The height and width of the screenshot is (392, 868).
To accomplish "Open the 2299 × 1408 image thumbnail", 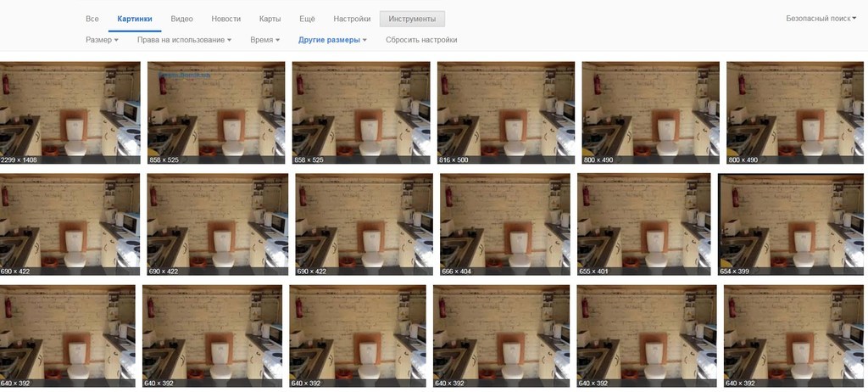I will tap(70, 112).
